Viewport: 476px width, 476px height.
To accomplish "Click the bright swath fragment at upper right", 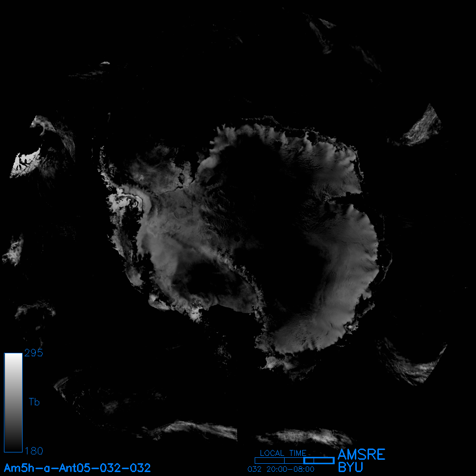I will [x=423, y=127].
